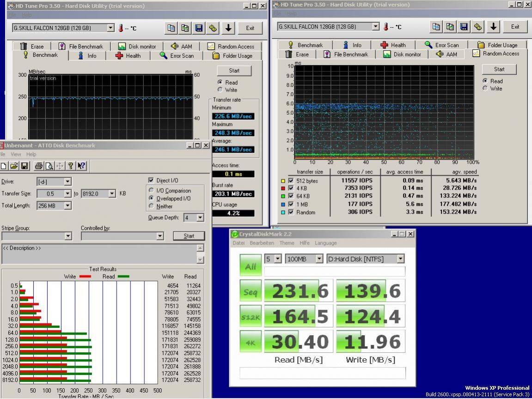Viewport: 532px width, 399px height.
Task: Click Print icon in ATTO toolbar
Action: (39, 166)
